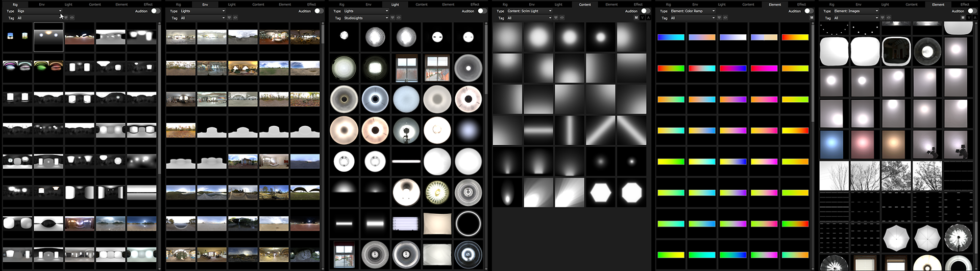The width and height of the screenshot is (980, 271).
Task: Select the white hexagon light preset
Action: 600,193
